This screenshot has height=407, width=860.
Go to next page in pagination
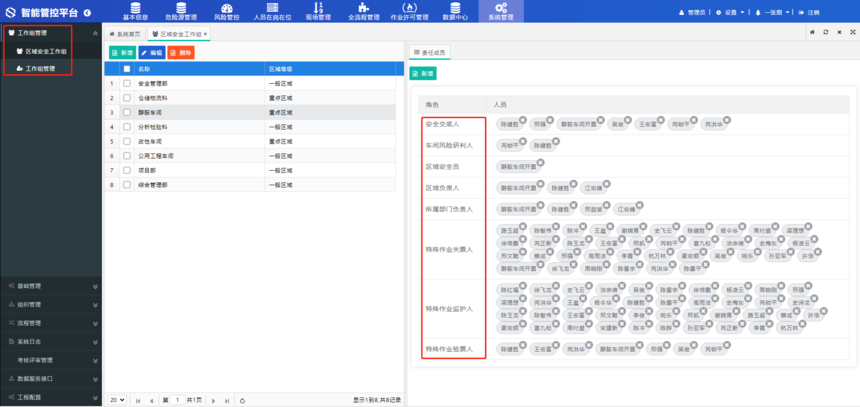pyautogui.click(x=212, y=400)
